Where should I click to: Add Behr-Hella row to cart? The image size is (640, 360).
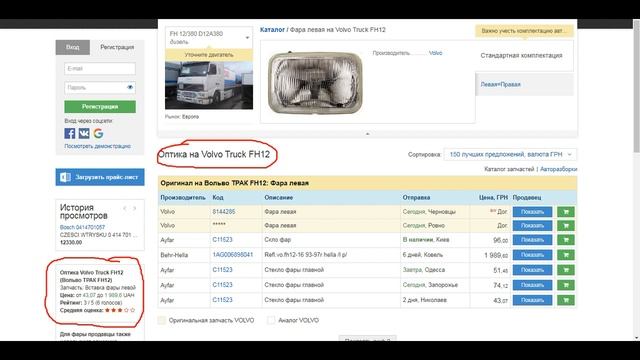pos(566,255)
